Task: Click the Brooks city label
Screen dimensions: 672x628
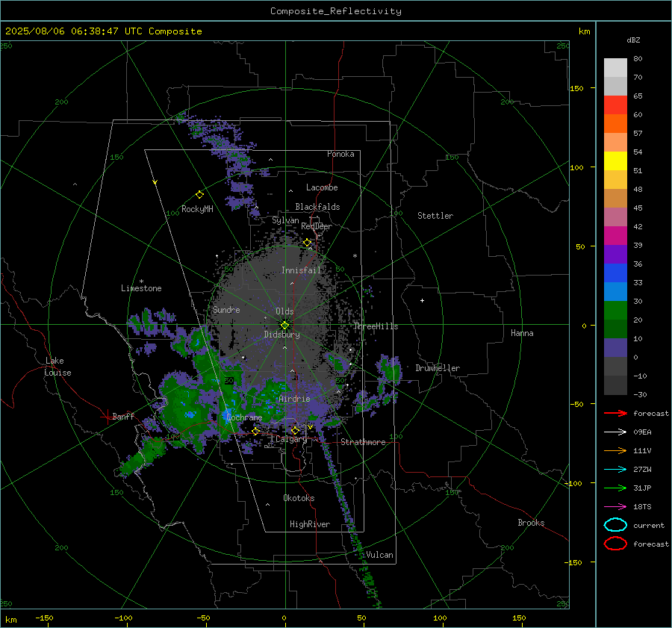Action: [531, 522]
